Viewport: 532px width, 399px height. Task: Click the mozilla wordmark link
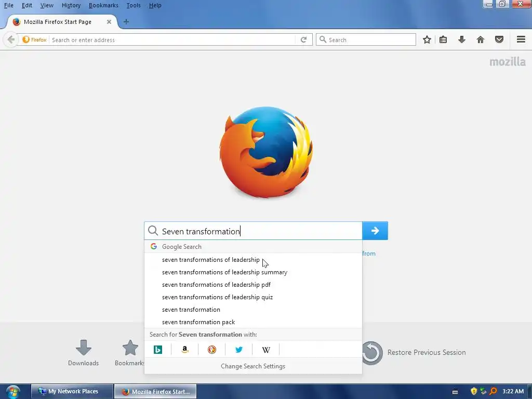507,62
